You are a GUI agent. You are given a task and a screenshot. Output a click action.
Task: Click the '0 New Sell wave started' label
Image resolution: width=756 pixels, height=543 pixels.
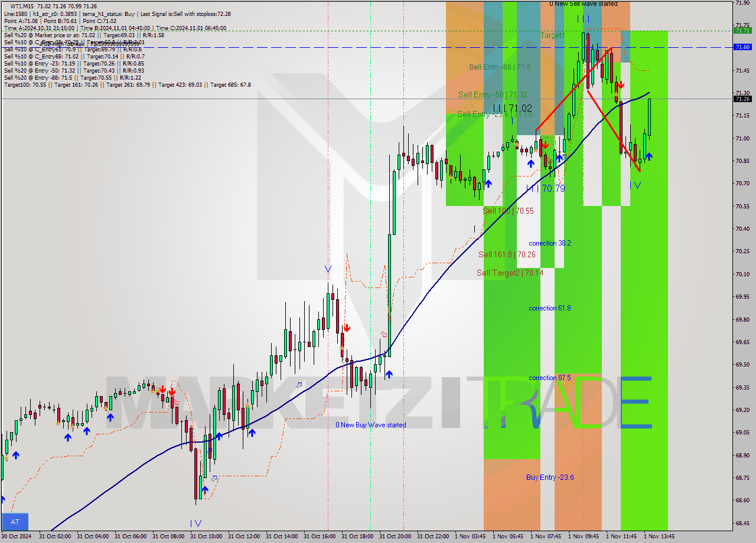583,4
